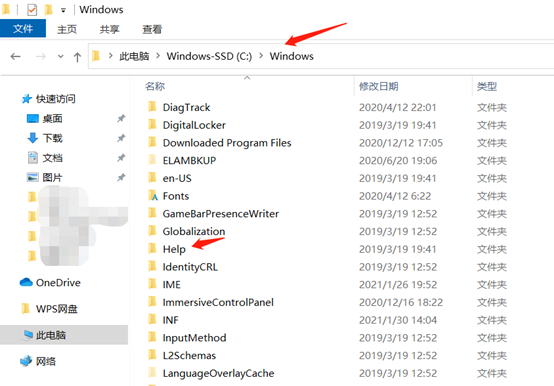Click the new folder quick access icon

[49, 10]
